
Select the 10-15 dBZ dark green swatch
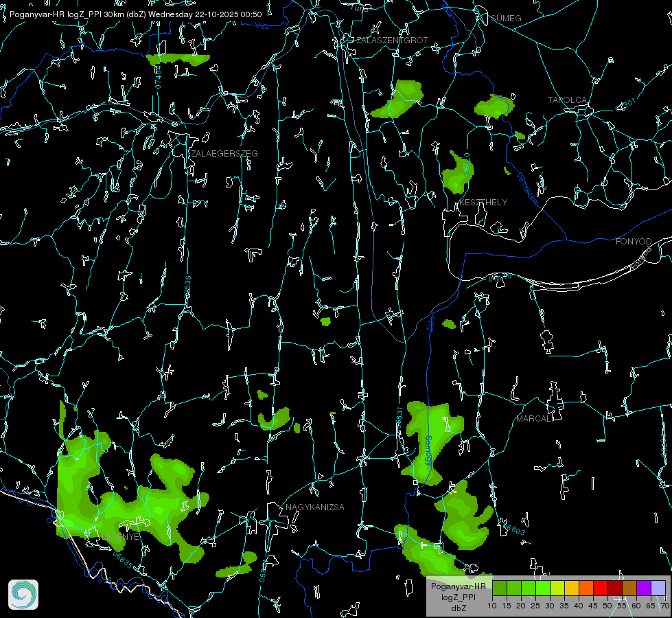click(x=500, y=588)
